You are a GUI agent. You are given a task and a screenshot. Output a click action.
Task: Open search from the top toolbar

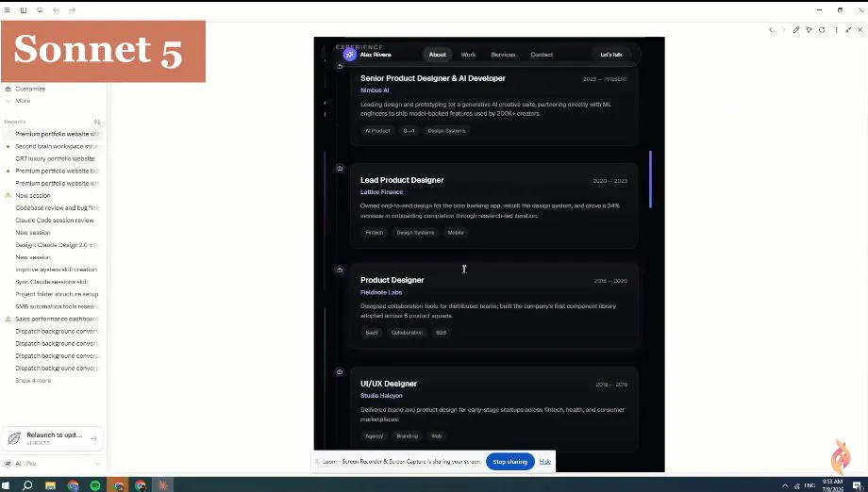point(40,10)
